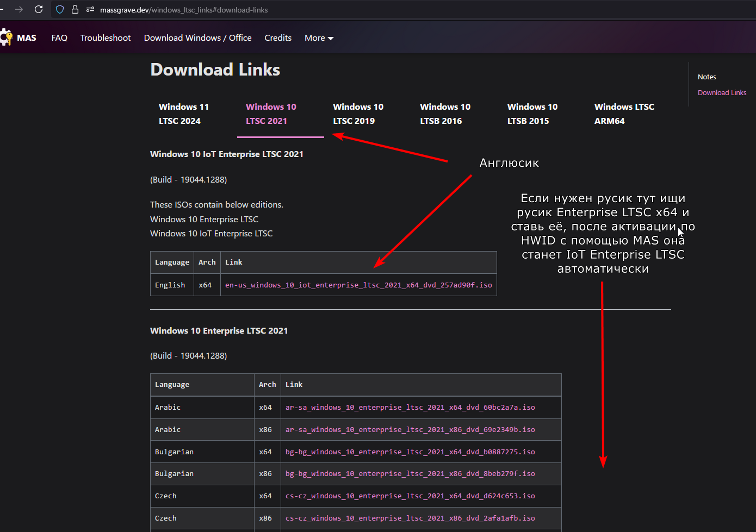Jump to Download Links in page outline
756x532 pixels.
pos(722,93)
